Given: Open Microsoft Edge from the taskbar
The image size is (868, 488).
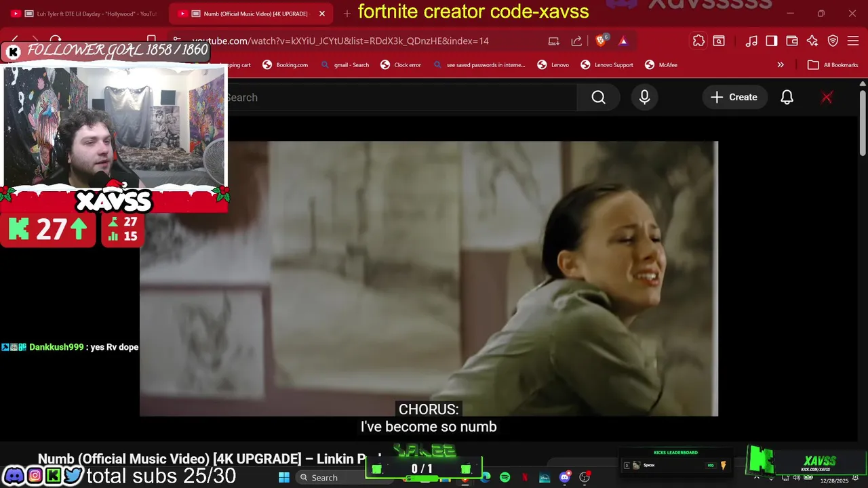Looking at the screenshot, I should [486, 478].
